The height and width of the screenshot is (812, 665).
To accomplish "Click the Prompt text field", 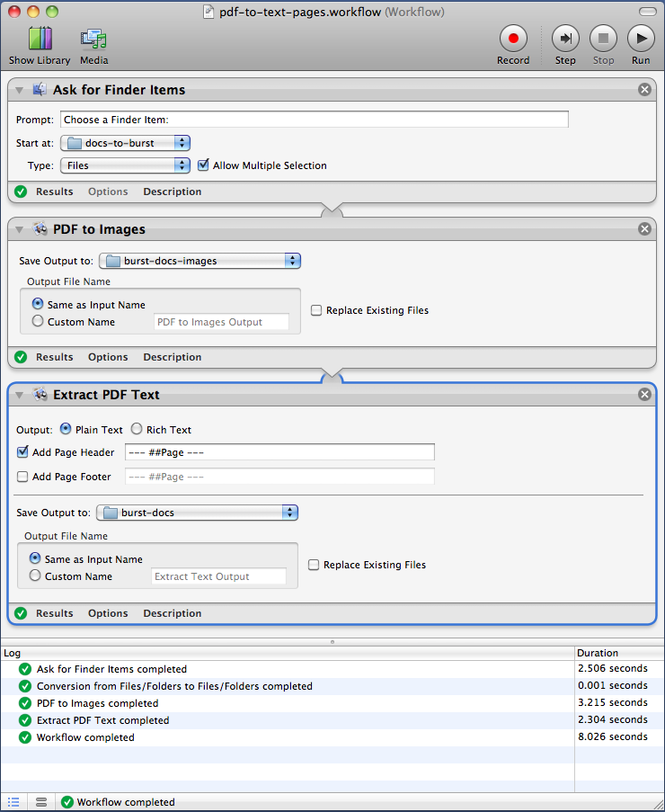I will [314, 120].
